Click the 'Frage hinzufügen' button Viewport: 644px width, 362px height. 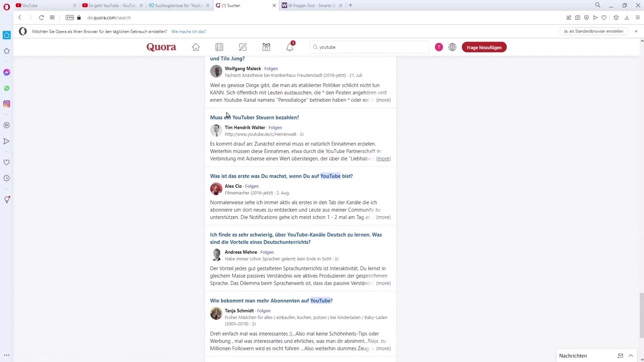tap(484, 47)
